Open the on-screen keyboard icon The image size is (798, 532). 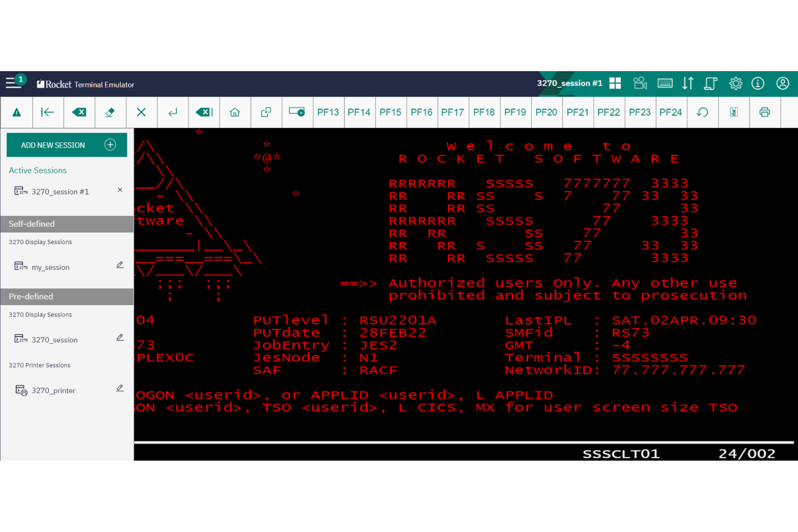[x=665, y=83]
